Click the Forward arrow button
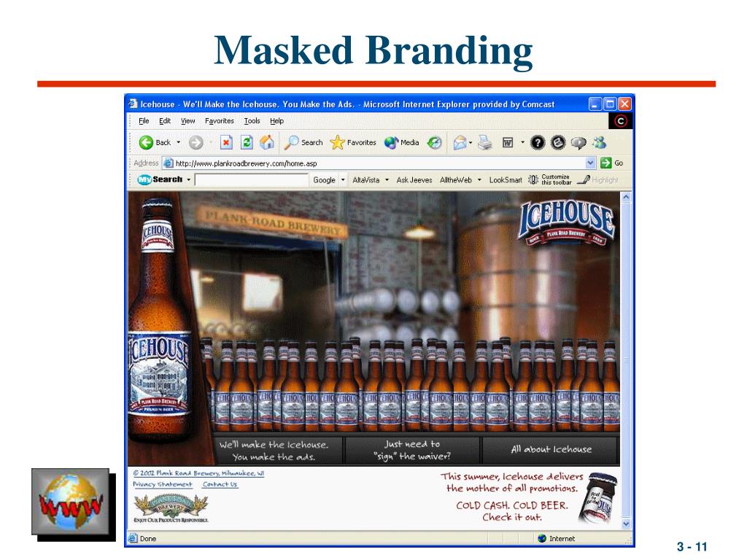Image resolution: width=747 pixels, height=560 pixels. (x=196, y=142)
